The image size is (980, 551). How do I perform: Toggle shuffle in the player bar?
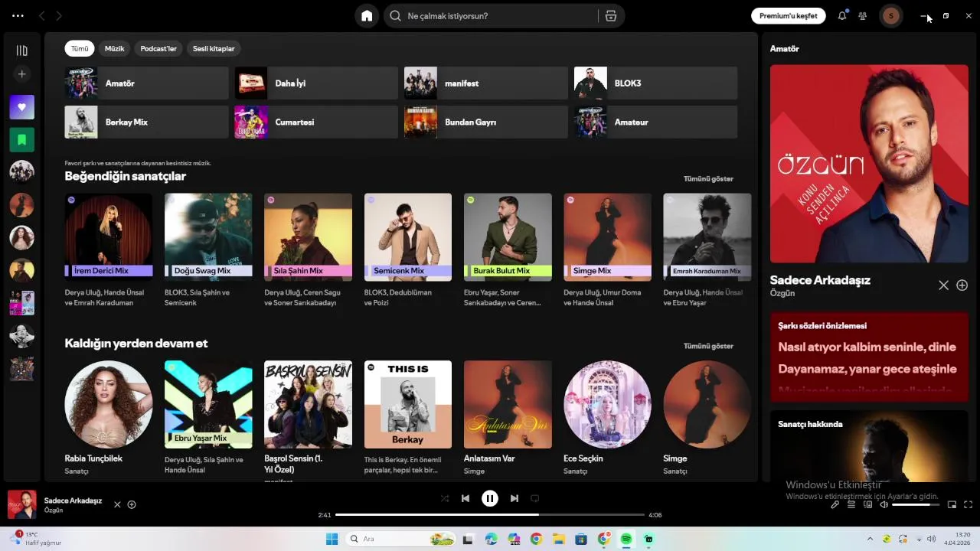click(x=445, y=498)
